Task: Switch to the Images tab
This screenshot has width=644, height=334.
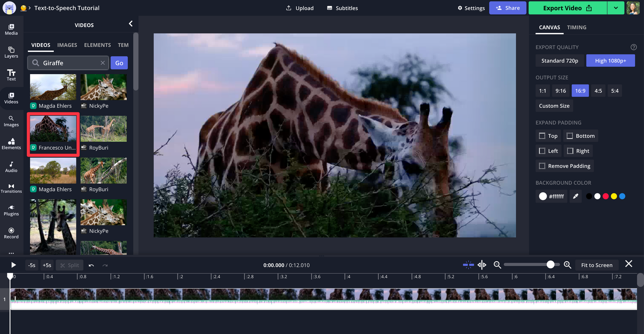Action: (67, 45)
